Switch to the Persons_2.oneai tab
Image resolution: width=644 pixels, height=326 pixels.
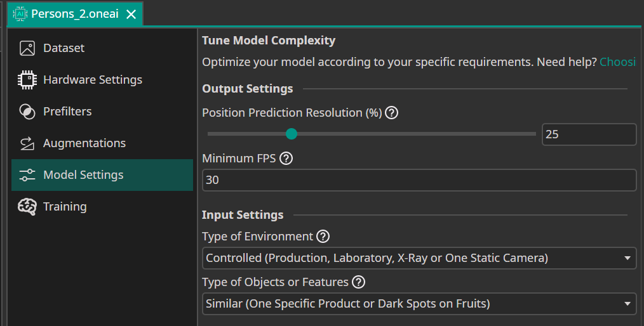[74, 14]
